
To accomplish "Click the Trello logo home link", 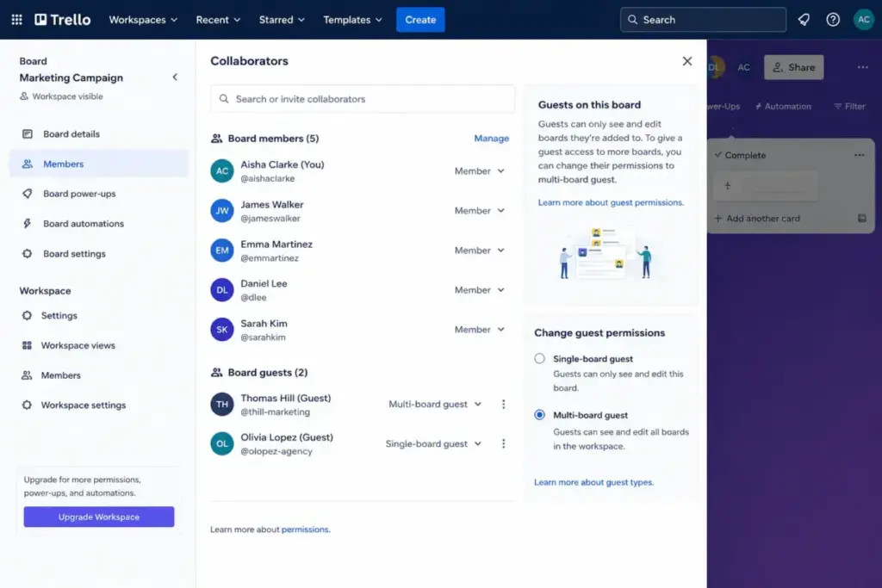I will pyautogui.click(x=62, y=20).
